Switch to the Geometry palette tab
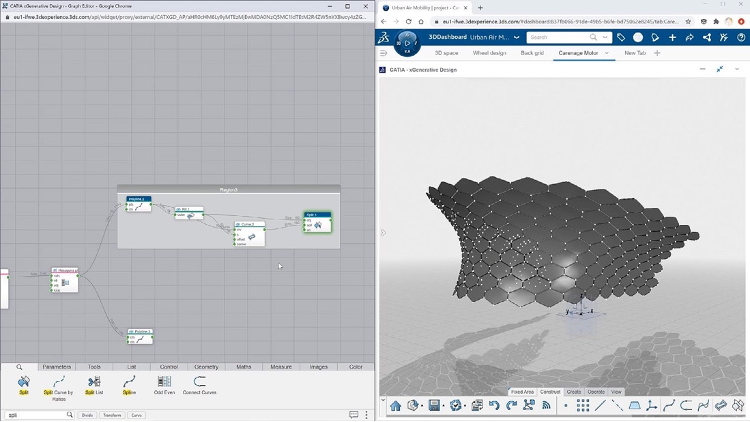 (x=206, y=367)
